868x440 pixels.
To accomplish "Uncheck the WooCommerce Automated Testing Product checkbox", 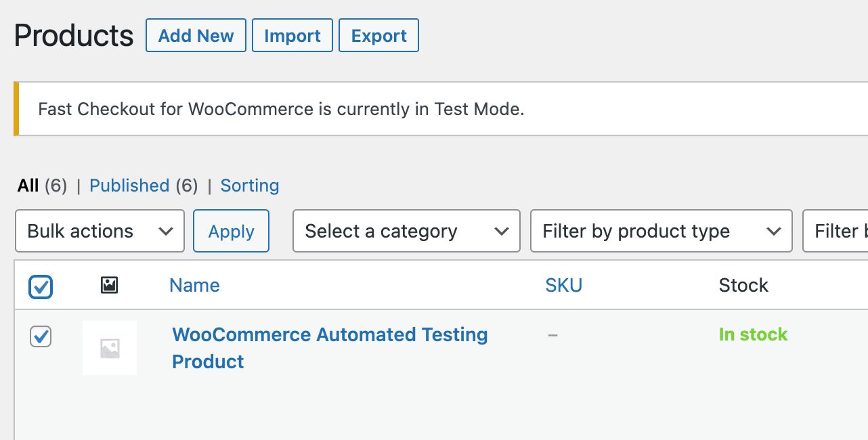I will click(41, 336).
